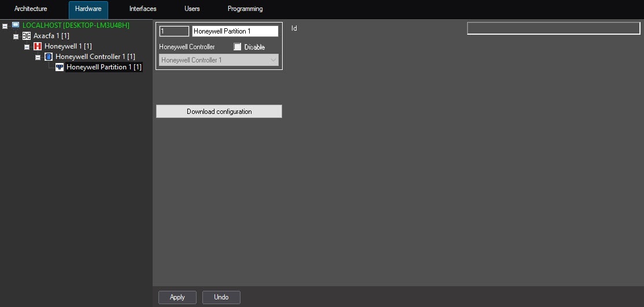This screenshot has width=644, height=307.
Task: Click the Download configuration button
Action: pos(219,112)
